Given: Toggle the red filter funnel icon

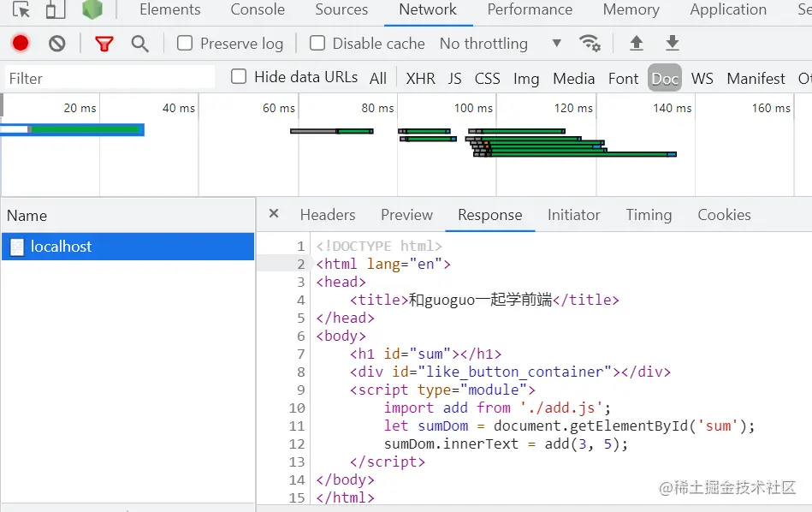Looking at the screenshot, I should (x=104, y=44).
